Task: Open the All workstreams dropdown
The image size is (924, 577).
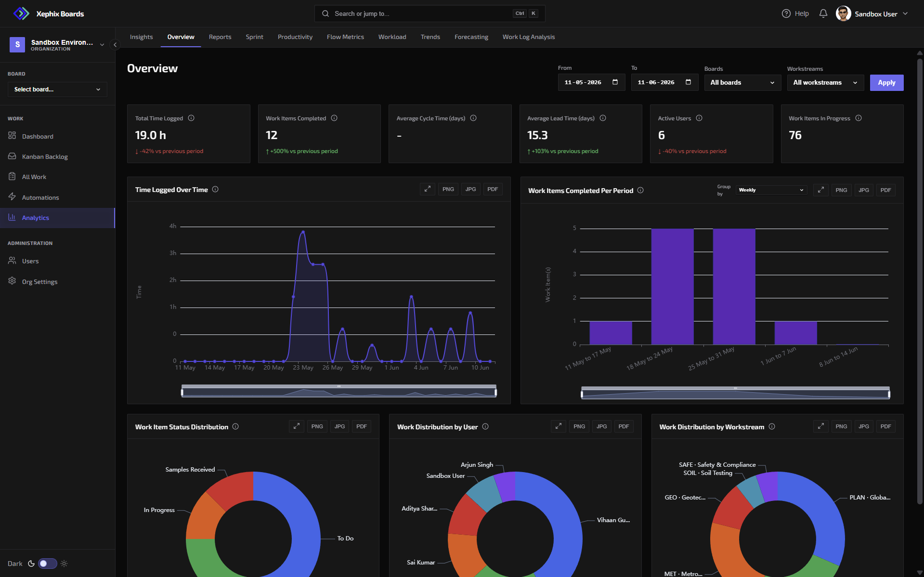Action: (825, 83)
